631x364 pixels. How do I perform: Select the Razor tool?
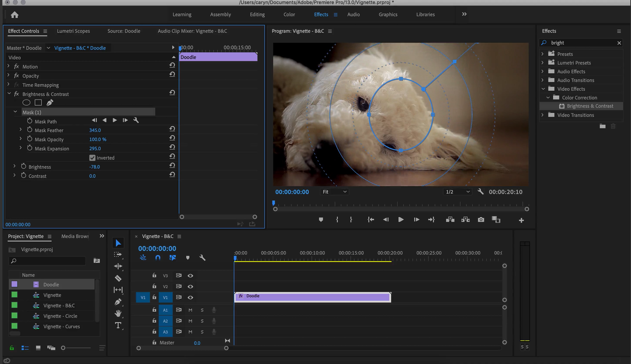(x=118, y=278)
